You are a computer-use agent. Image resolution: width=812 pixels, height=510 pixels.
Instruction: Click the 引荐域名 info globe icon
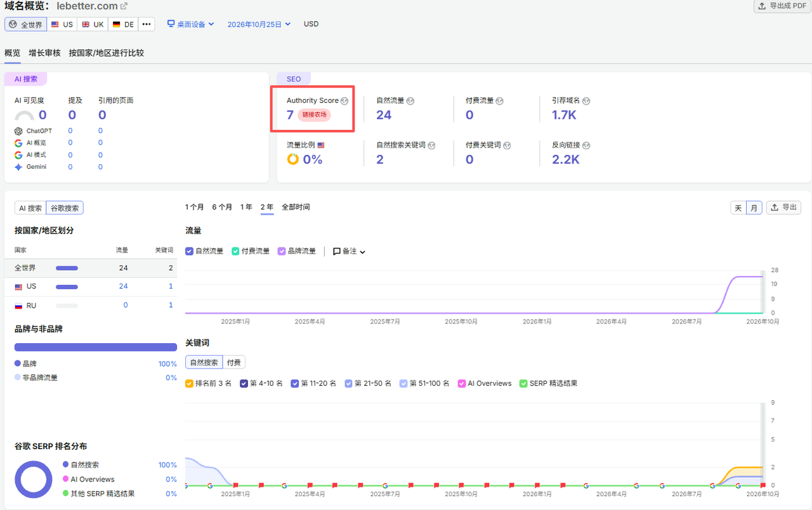(x=586, y=101)
